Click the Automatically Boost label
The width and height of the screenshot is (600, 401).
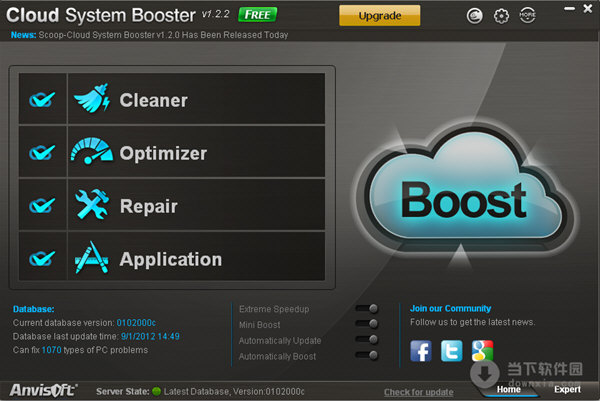(x=277, y=357)
